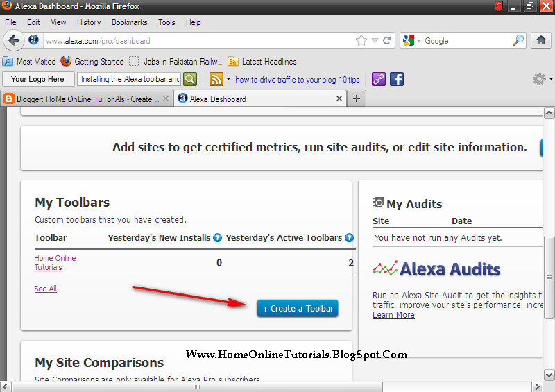
Task: Open the orange RSS feed icon
Action: click(x=216, y=79)
